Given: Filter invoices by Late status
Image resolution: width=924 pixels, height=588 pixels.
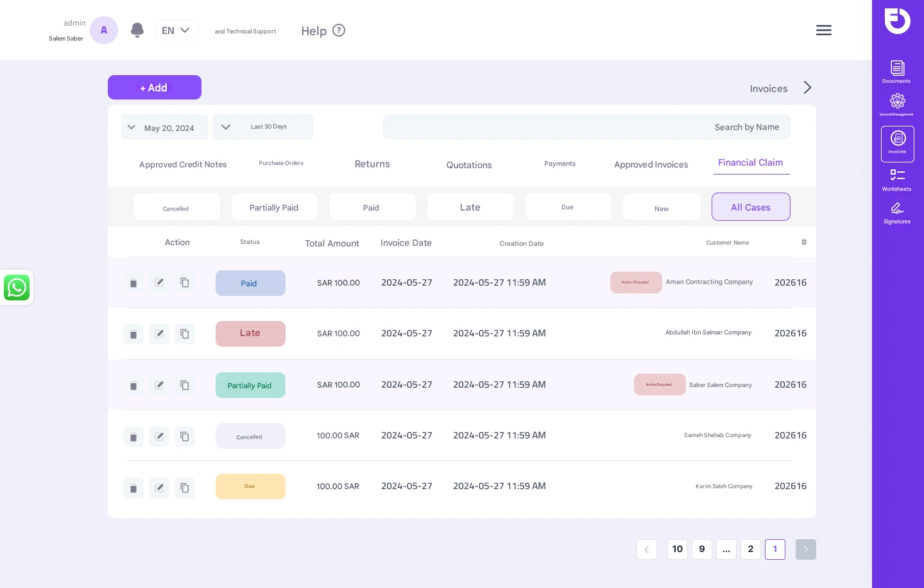Looking at the screenshot, I should (470, 207).
